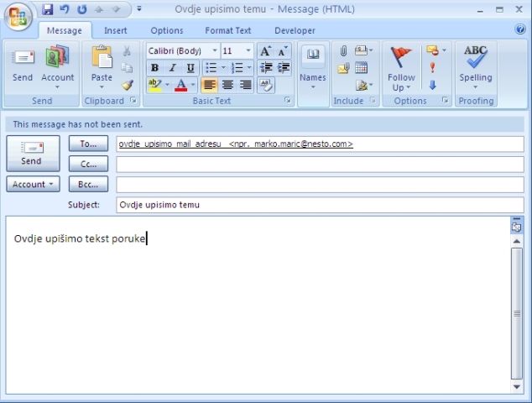532x403 pixels.
Task: Click the Subject input field
Action: [320, 205]
